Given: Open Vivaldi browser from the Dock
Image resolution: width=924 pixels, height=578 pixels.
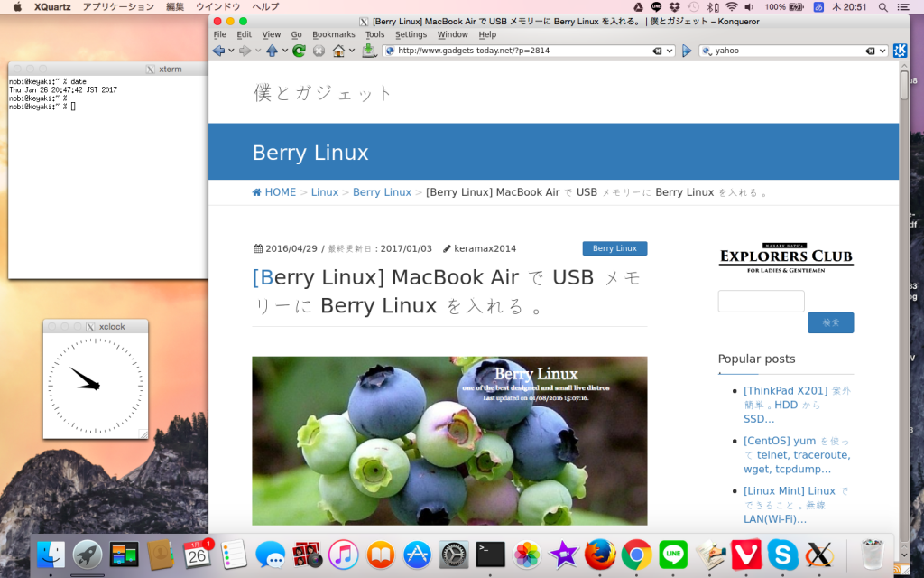Looking at the screenshot, I should pyautogui.click(x=746, y=555).
